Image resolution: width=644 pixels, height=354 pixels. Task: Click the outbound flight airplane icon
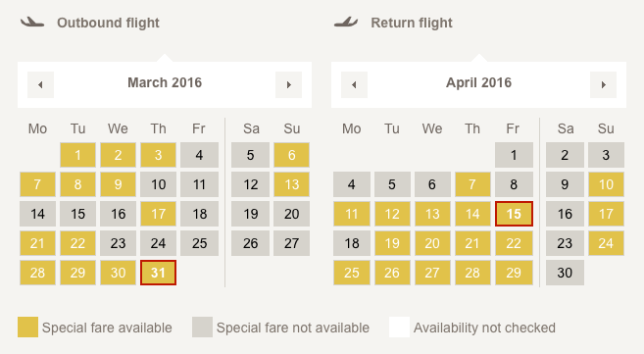click(32, 23)
